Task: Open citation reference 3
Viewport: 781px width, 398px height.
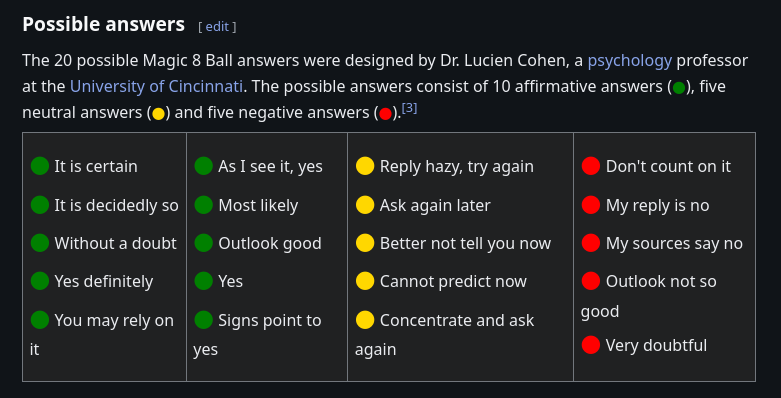Action: (409, 108)
